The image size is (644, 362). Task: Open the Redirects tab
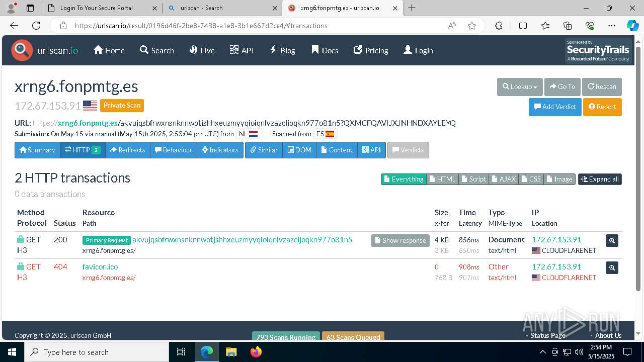coord(127,150)
